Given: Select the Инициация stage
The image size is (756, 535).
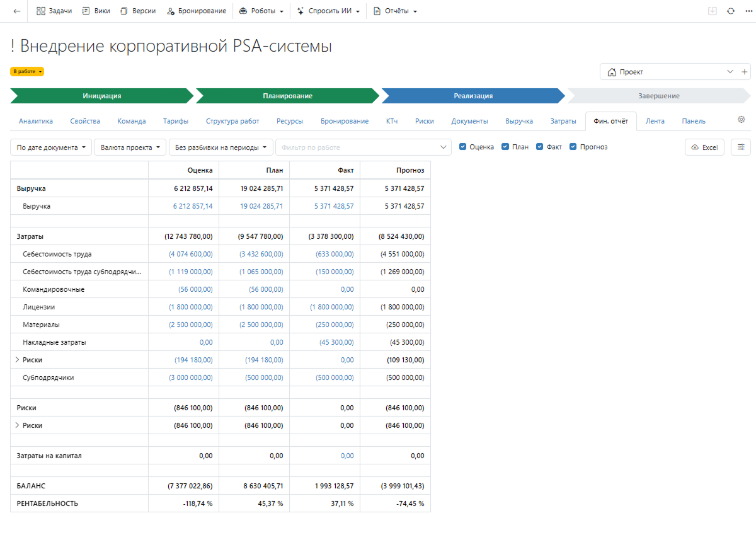Looking at the screenshot, I should [101, 96].
